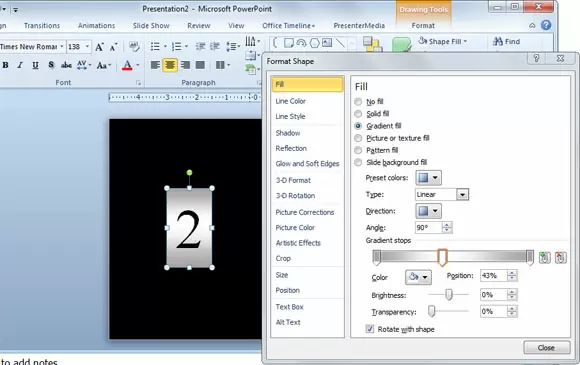Switch to Review tab
Image resolution: width=580 pixels, height=365 pixels.
[199, 26]
